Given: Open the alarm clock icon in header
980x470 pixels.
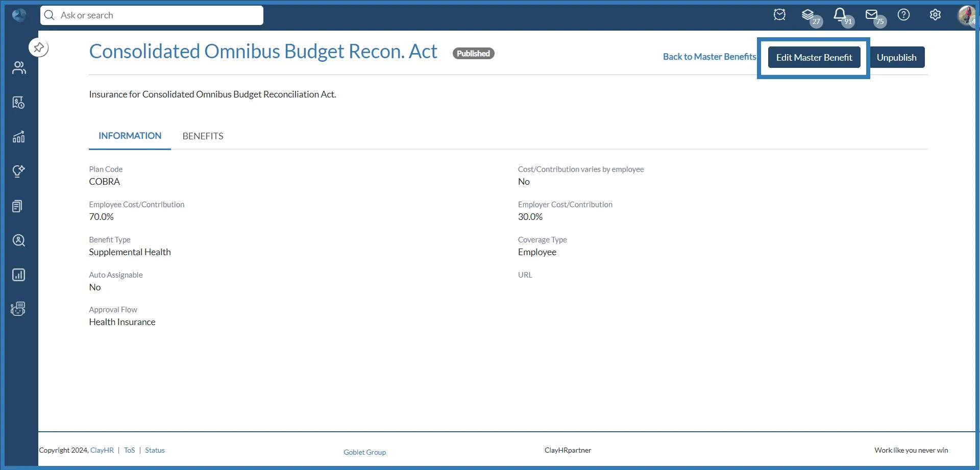Looking at the screenshot, I should pos(779,15).
